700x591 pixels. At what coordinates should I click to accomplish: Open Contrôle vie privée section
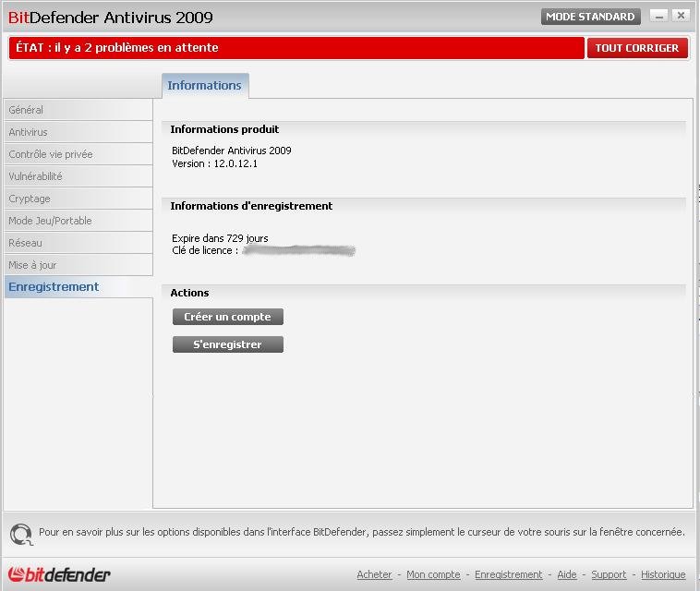click(x=78, y=154)
